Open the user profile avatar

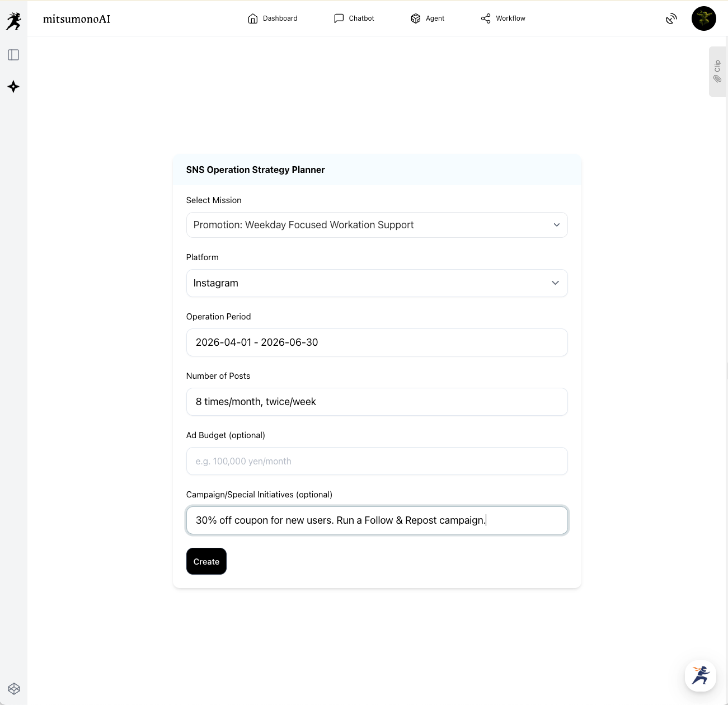(x=703, y=18)
